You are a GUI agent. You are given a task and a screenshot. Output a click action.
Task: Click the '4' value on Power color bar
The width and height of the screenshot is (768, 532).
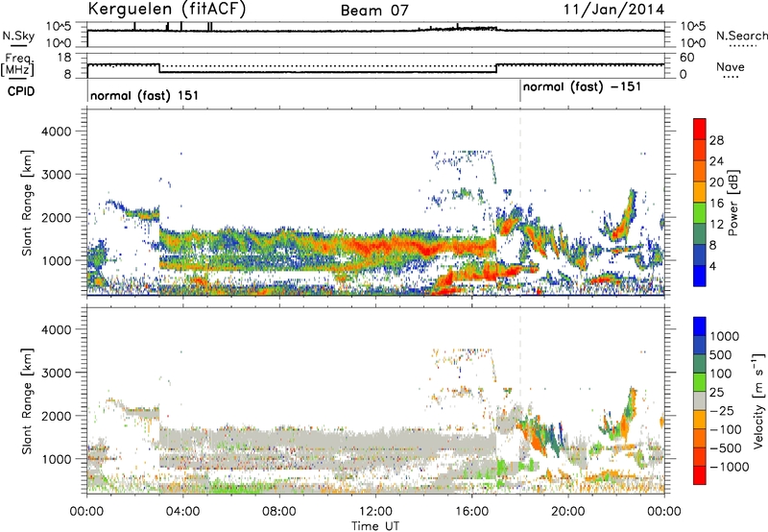(x=713, y=267)
